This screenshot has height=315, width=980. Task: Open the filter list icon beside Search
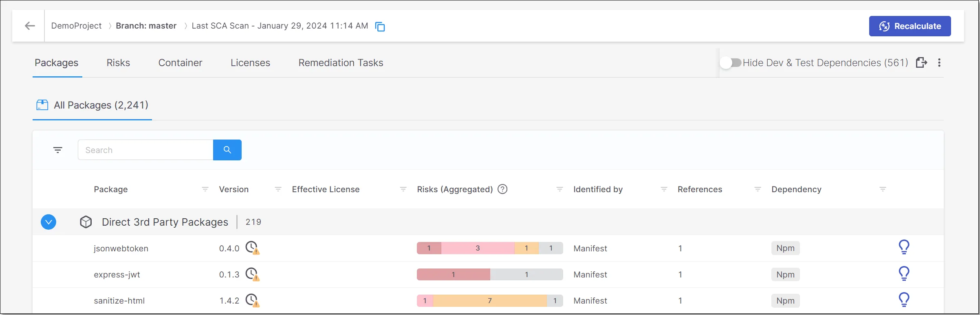click(58, 150)
